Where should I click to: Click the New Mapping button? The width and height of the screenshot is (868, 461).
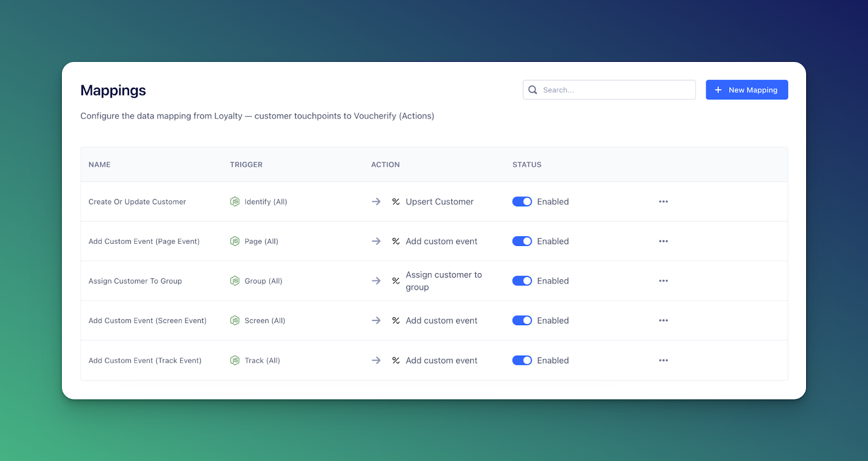(746, 90)
